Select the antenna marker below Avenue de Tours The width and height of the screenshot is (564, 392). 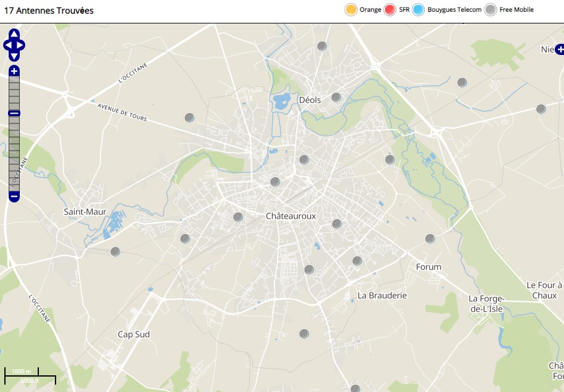[189, 118]
